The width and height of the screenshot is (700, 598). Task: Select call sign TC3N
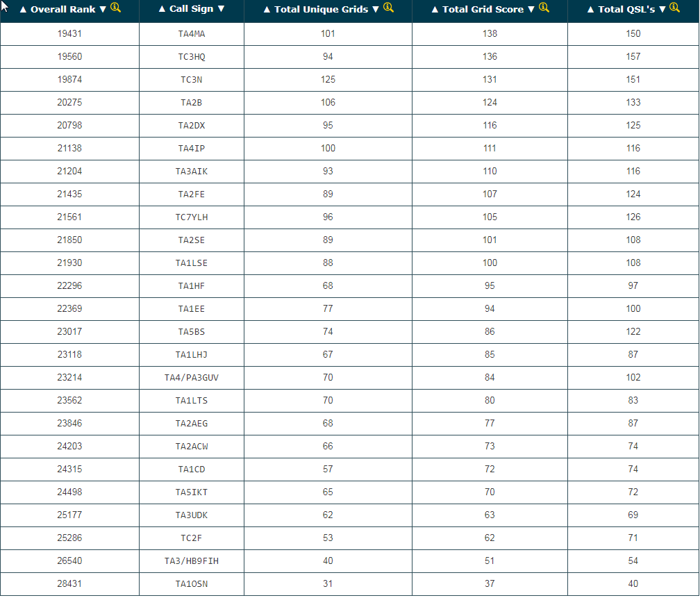pos(192,80)
